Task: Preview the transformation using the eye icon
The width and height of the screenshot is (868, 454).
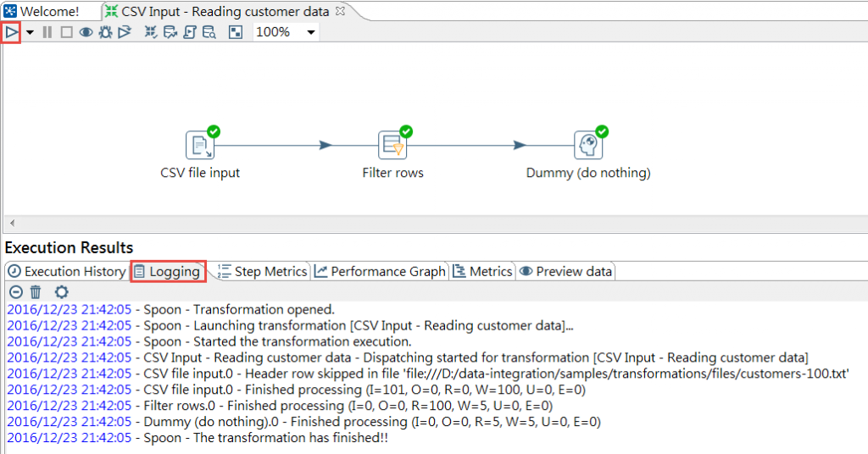Action: tap(86, 33)
